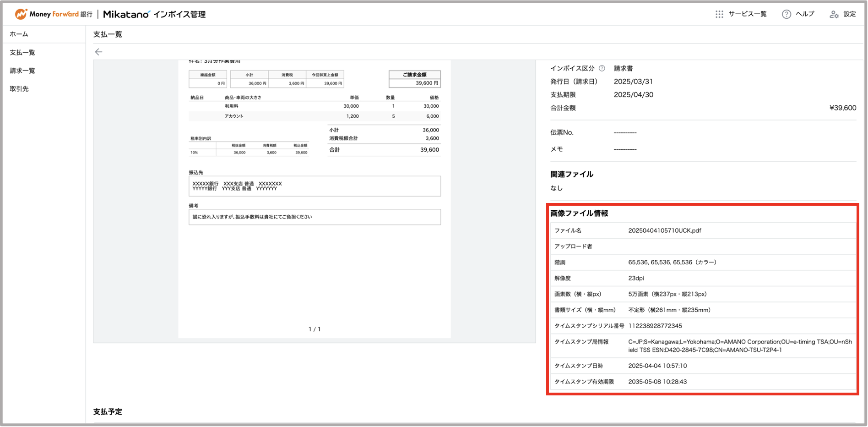The image size is (868, 427).
Task: Click the アップロード者 row label
Action: (573, 246)
